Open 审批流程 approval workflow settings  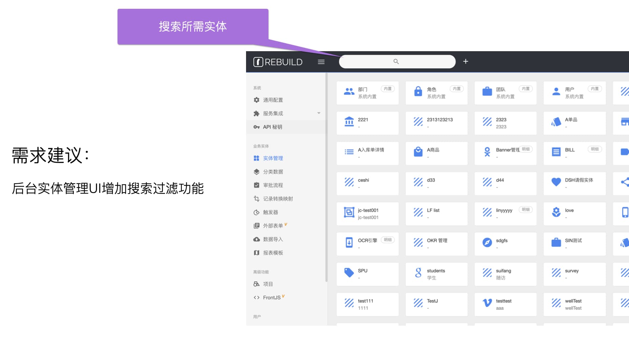(x=273, y=185)
